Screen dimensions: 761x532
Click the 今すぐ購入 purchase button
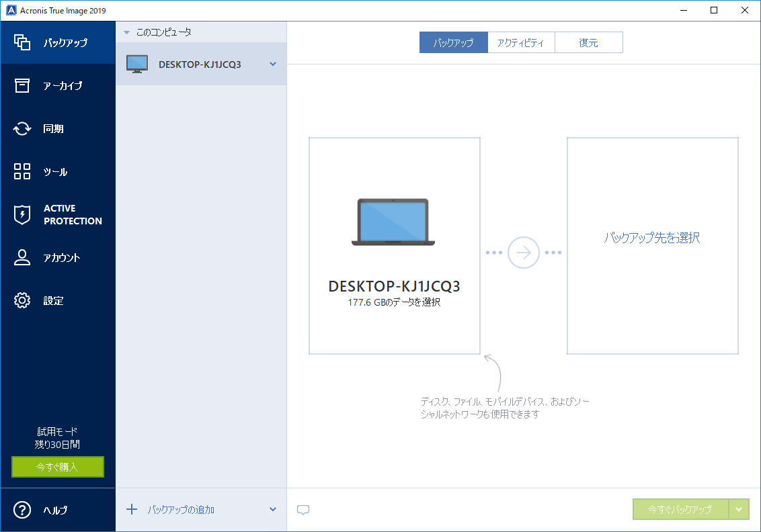57,467
